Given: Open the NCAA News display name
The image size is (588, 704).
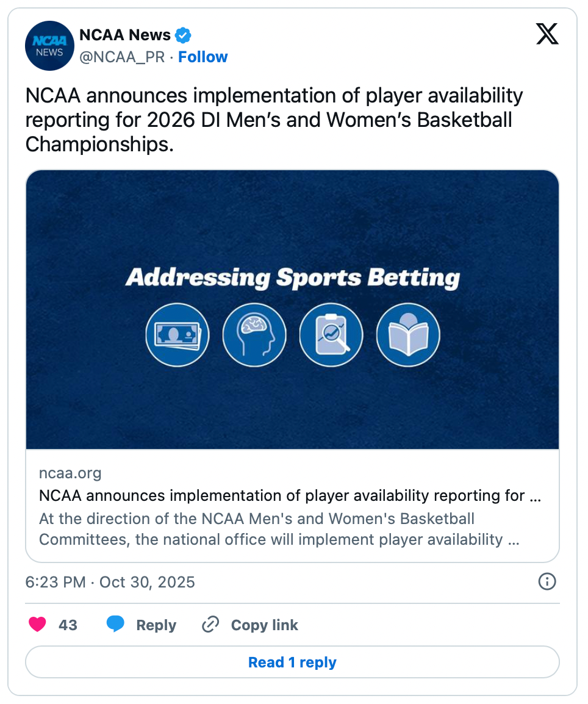Looking at the screenshot, I should pos(125,35).
